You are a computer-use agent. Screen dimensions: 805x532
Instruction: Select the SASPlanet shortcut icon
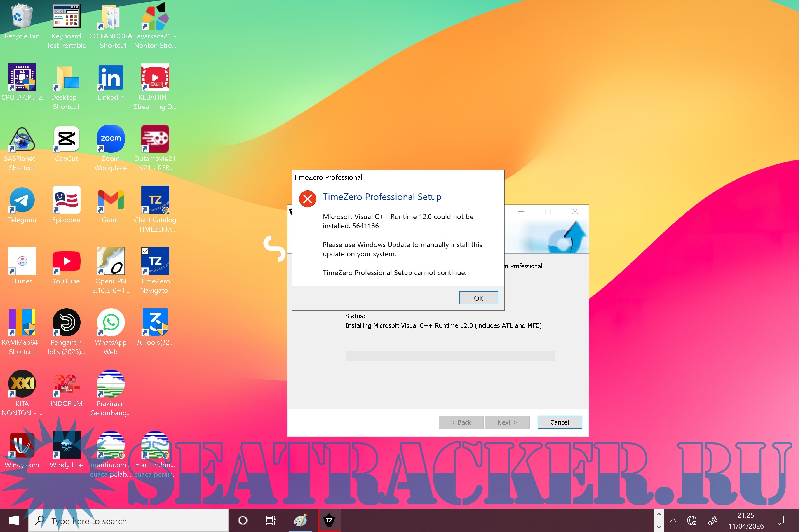[22, 140]
